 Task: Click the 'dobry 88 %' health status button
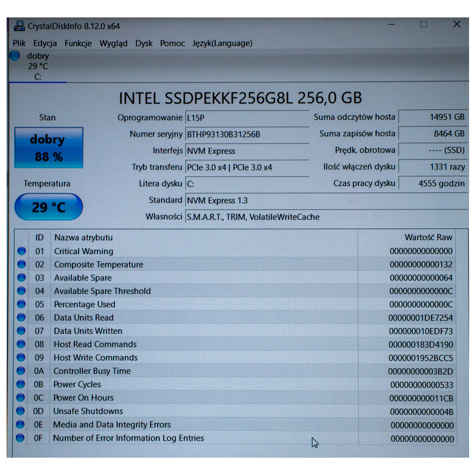pos(49,148)
